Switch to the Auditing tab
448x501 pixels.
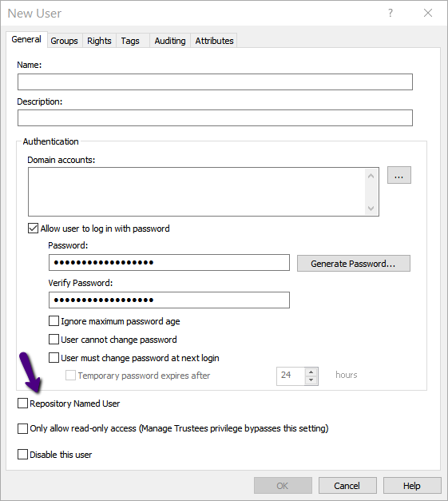point(170,41)
